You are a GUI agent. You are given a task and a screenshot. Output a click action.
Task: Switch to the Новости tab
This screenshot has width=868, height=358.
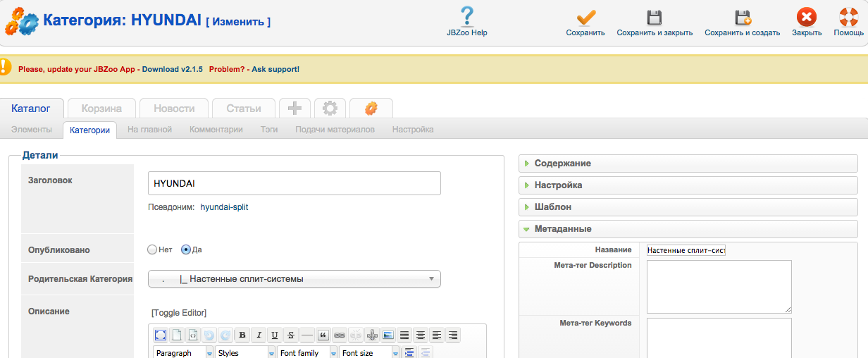(x=174, y=108)
